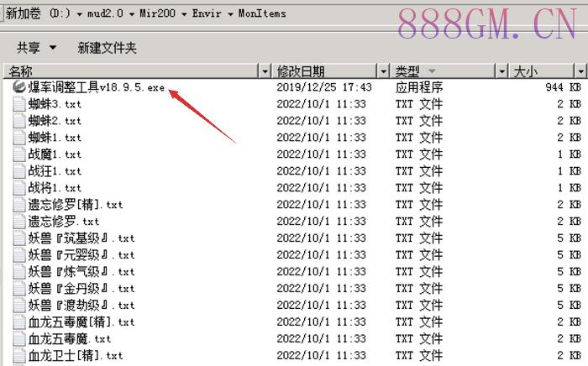Select the 蜘蛛1.txt file icon
The height and width of the screenshot is (366, 588).
(x=19, y=138)
